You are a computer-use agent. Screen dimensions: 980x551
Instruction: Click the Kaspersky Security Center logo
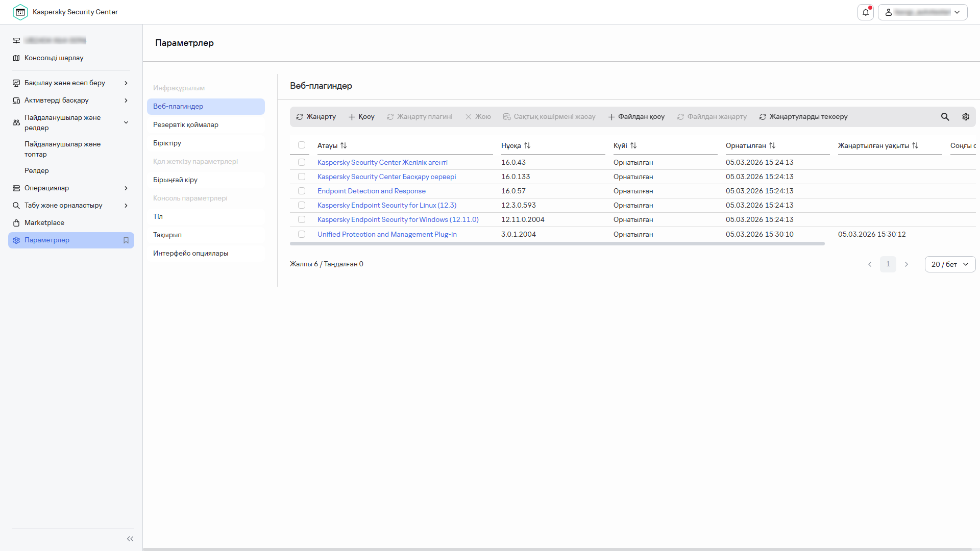[20, 12]
